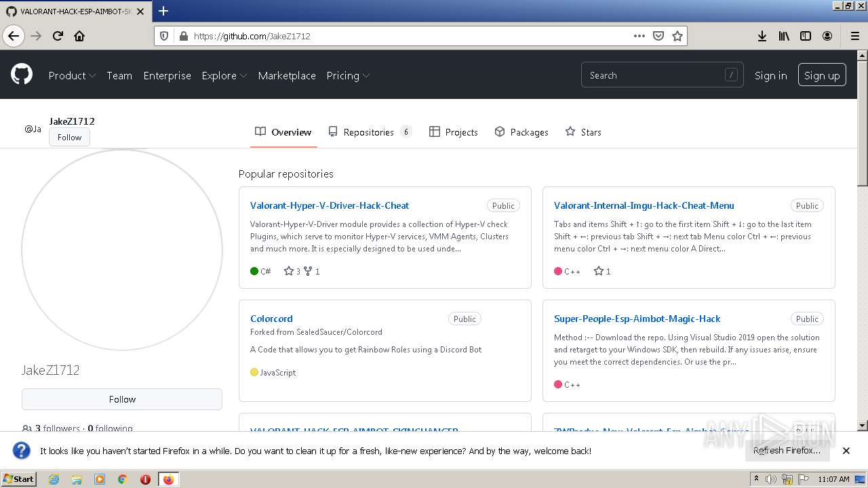
Task: Click the large Follow button
Action: pyautogui.click(x=122, y=399)
